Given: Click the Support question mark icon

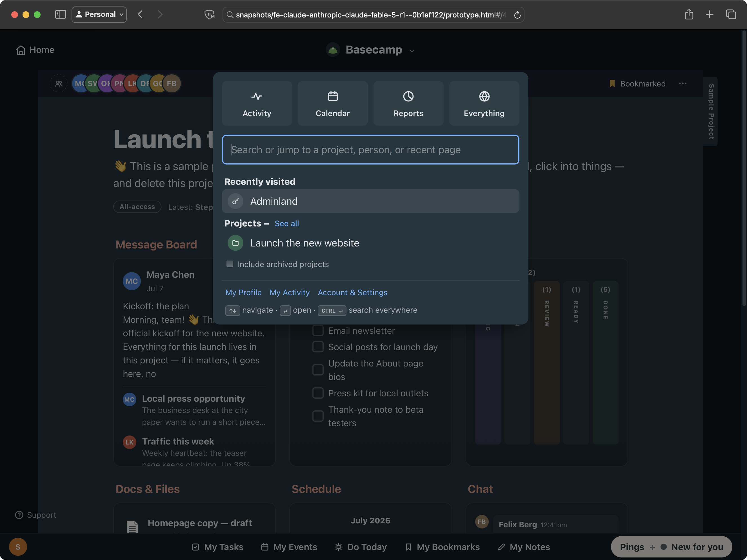Looking at the screenshot, I should [19, 515].
